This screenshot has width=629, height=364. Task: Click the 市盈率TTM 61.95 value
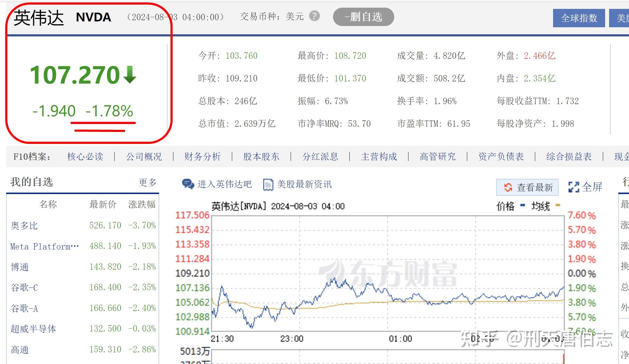459,124
